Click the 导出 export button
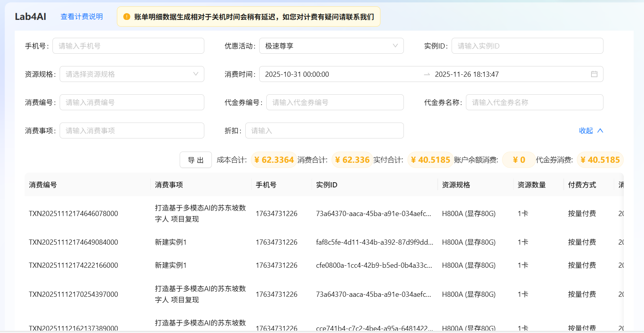 coord(196,160)
